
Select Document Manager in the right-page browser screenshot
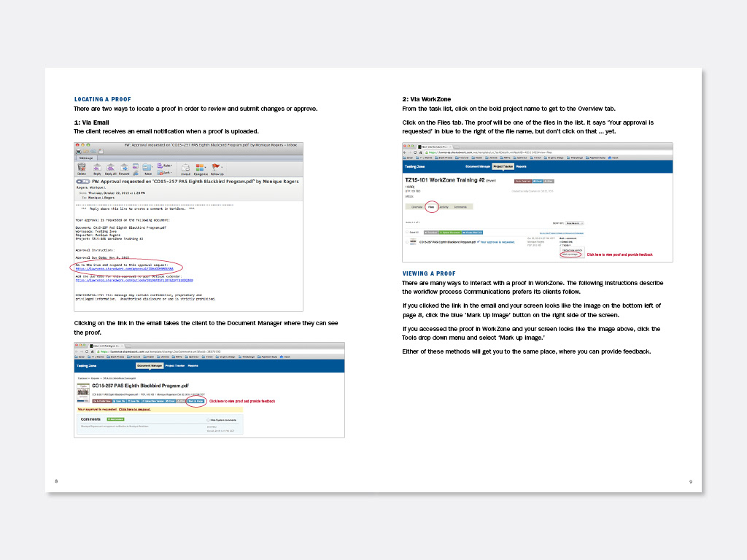pyautogui.click(x=478, y=167)
